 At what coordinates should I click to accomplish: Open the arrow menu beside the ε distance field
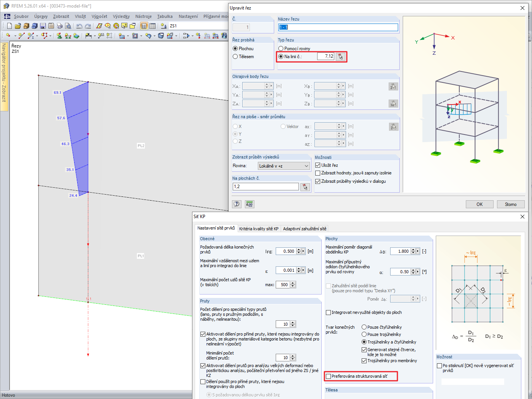[303, 270]
